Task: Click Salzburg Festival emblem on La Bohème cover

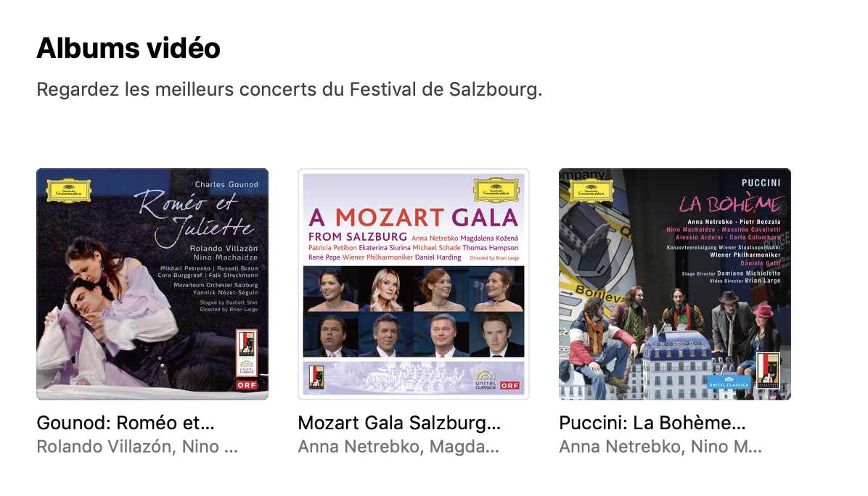Action: coord(768,371)
